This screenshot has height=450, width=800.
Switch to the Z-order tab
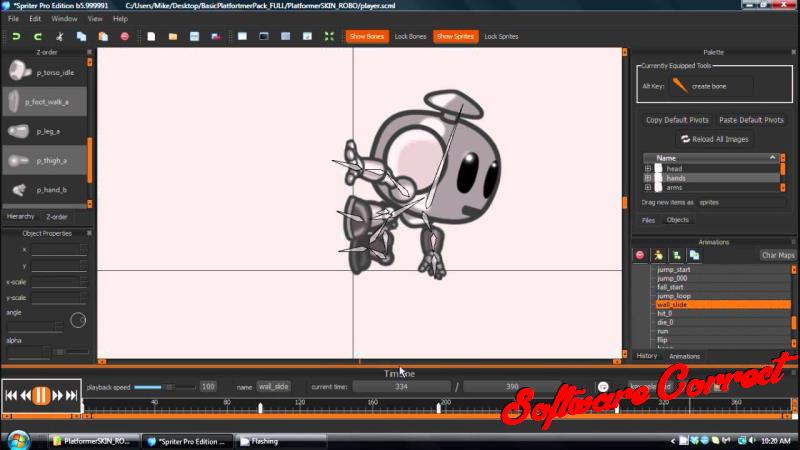[57, 217]
